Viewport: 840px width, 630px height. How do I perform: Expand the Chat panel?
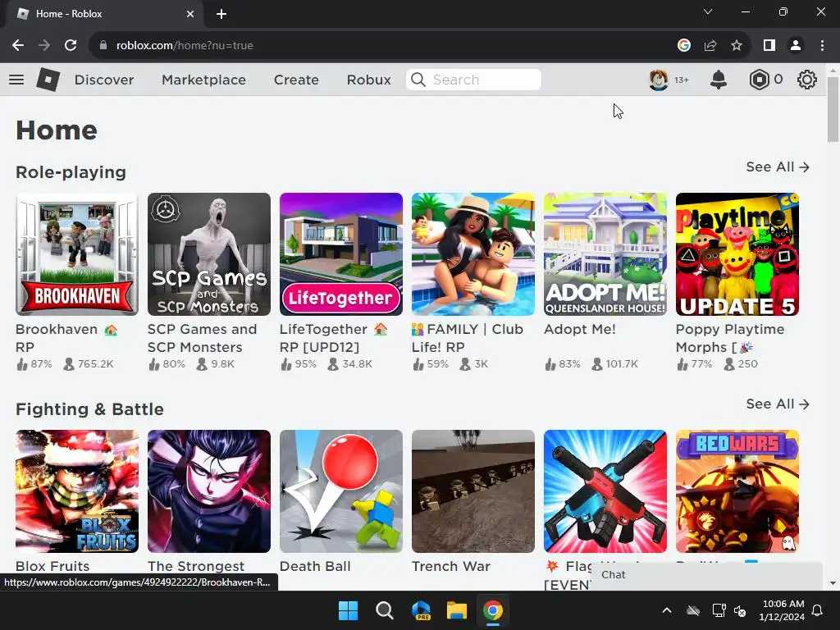click(706, 575)
